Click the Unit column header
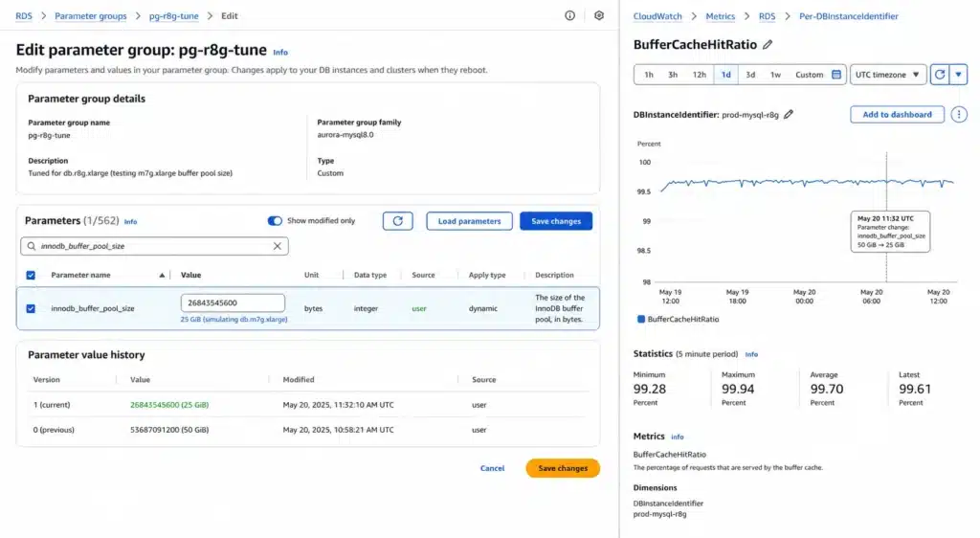Image resolution: width=980 pixels, height=538 pixels. pos(311,275)
